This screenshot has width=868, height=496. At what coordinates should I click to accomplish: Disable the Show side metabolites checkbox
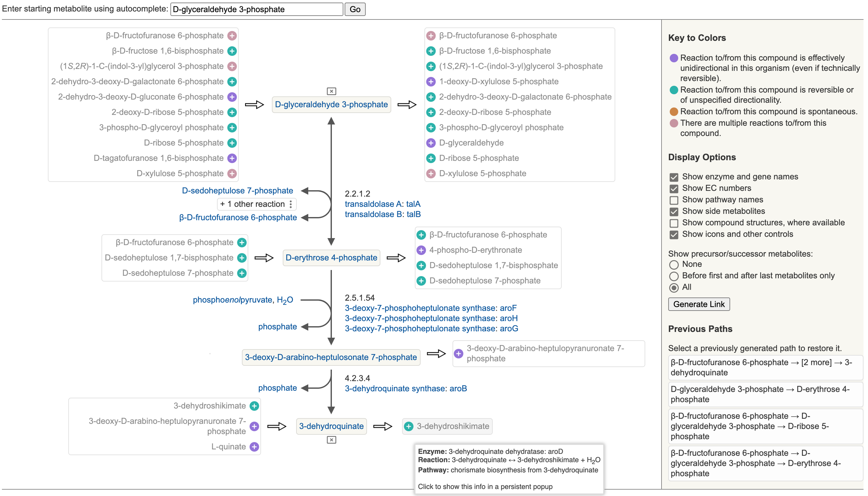[x=674, y=212]
